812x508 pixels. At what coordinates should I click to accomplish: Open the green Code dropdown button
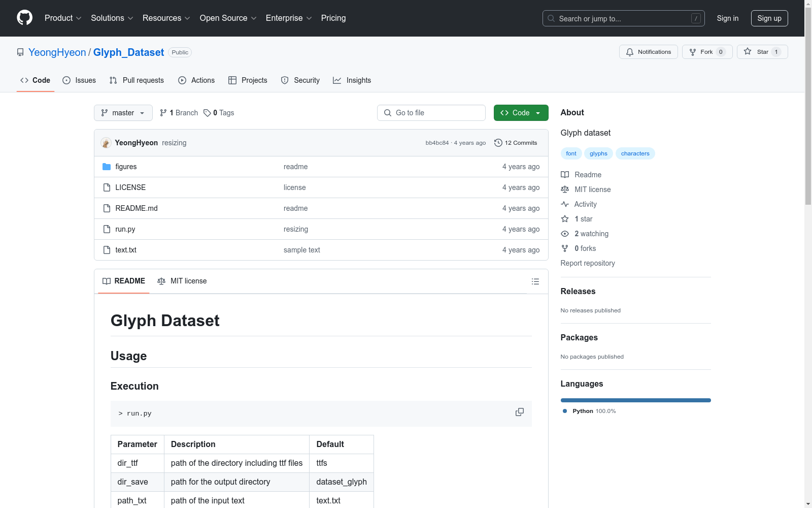pyautogui.click(x=521, y=113)
